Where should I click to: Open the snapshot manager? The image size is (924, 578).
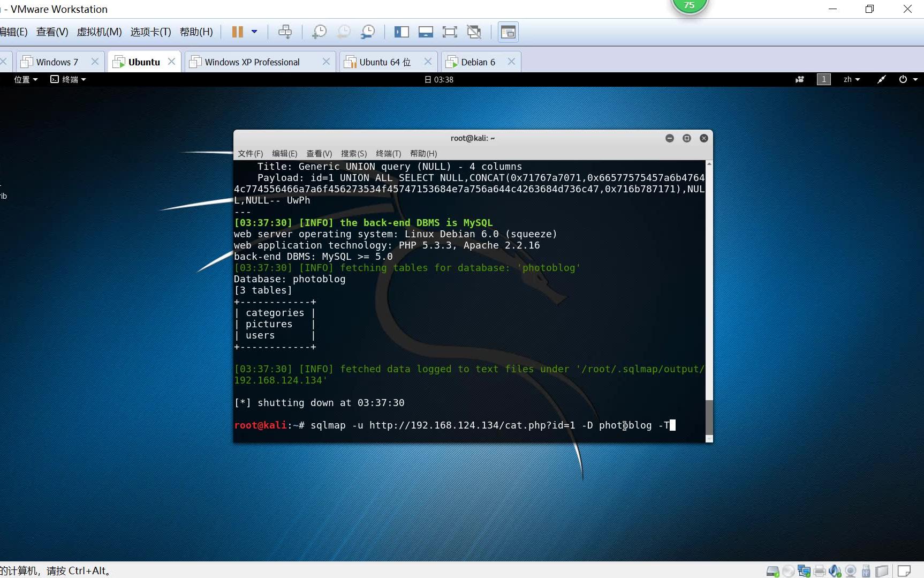click(x=368, y=32)
